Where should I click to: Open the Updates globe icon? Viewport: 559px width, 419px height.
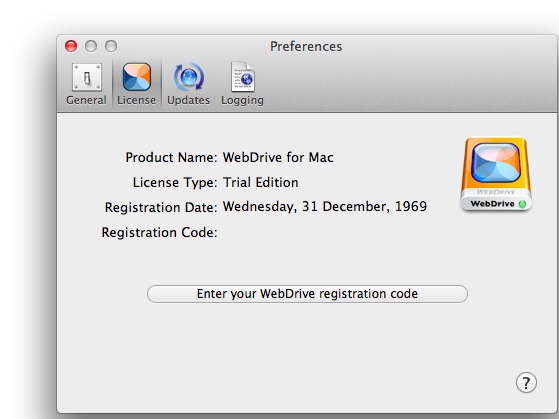tap(189, 77)
